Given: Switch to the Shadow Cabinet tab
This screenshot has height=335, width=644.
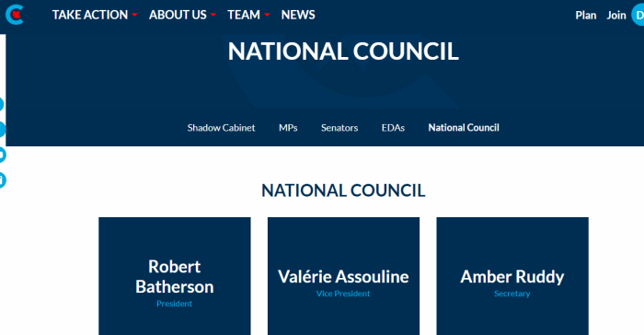Looking at the screenshot, I should pyautogui.click(x=221, y=128).
